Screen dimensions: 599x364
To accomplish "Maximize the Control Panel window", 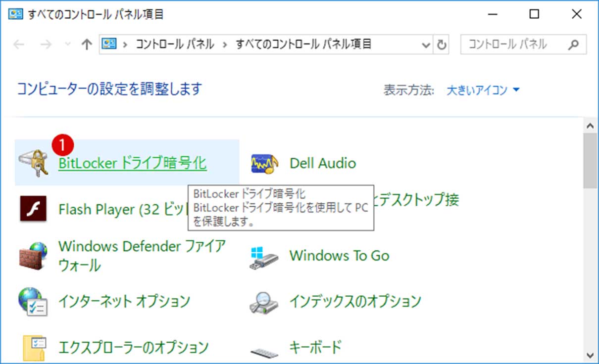I will click(534, 14).
